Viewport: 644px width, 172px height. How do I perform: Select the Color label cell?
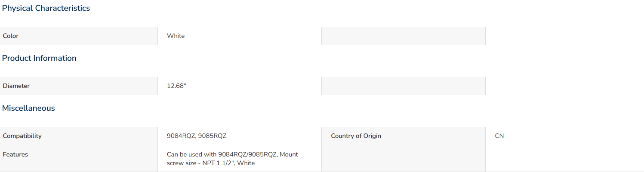click(x=79, y=36)
